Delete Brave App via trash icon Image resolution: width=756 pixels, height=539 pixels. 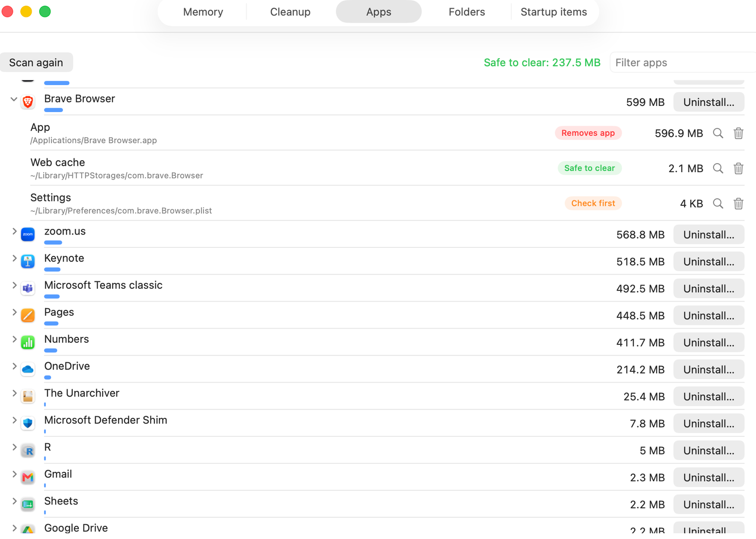click(x=738, y=133)
